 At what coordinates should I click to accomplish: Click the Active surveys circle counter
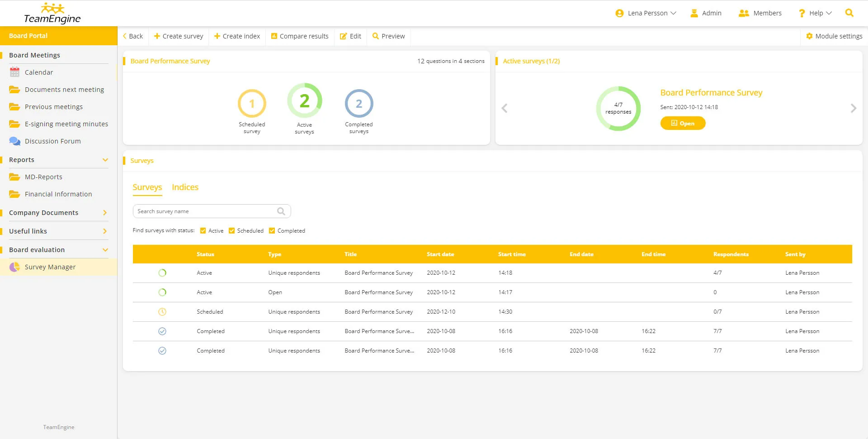click(305, 100)
